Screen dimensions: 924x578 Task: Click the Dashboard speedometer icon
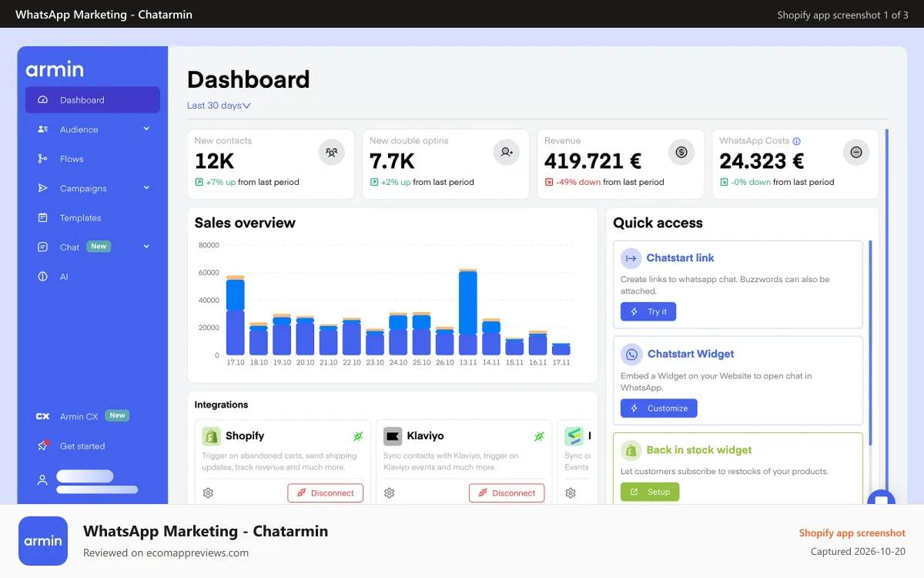(x=43, y=100)
